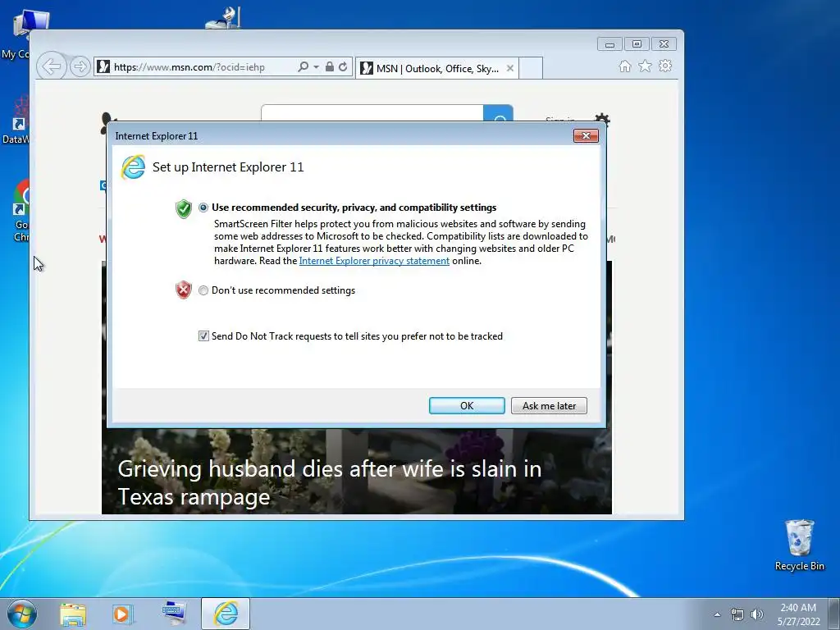Click the Ask me later button
Viewport: 840px width, 630px height.
click(549, 405)
